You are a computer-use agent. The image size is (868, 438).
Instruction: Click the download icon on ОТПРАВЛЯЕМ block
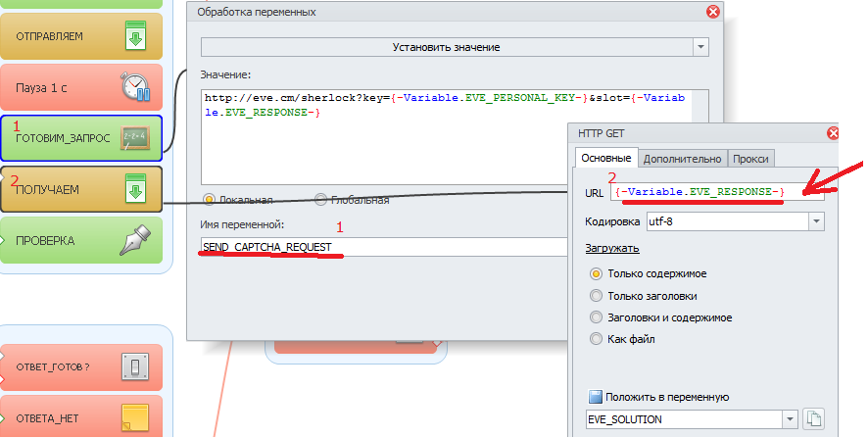[x=134, y=37]
